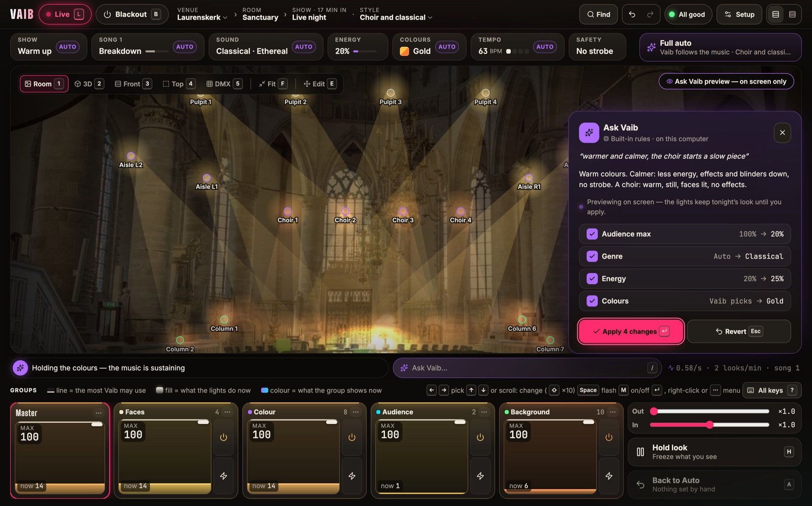This screenshot has width=812, height=506.
Task: Click the power icon on Faces group
Action: click(x=223, y=437)
